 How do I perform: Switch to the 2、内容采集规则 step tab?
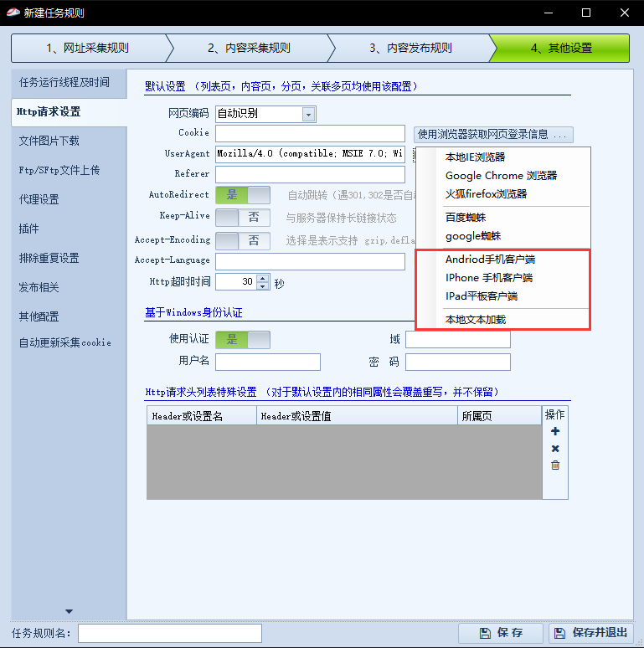pyautogui.click(x=248, y=48)
